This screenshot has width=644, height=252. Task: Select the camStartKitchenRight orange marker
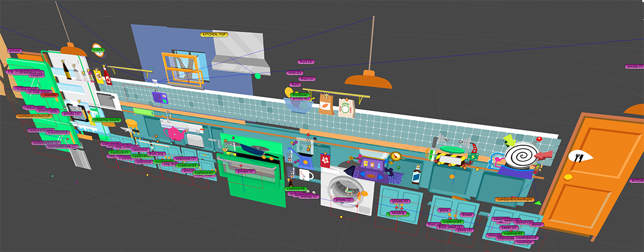point(514,199)
